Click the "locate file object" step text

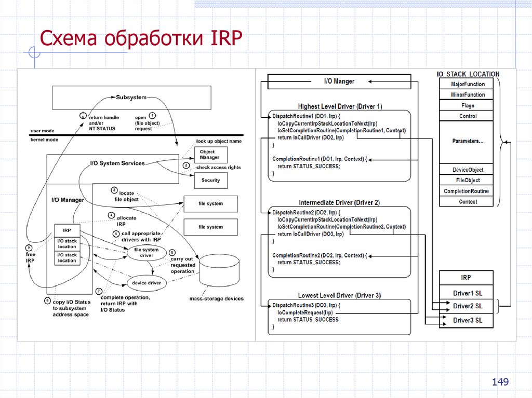click(x=127, y=196)
